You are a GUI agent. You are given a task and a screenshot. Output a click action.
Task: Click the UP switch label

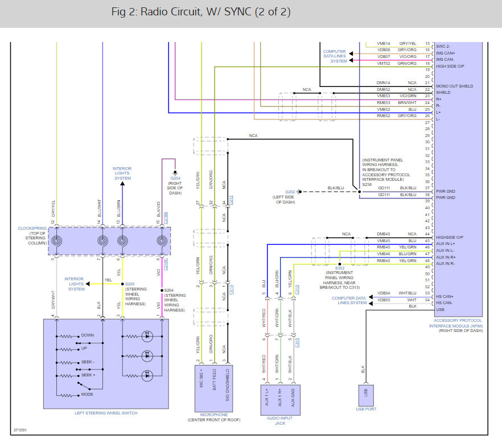click(x=84, y=349)
